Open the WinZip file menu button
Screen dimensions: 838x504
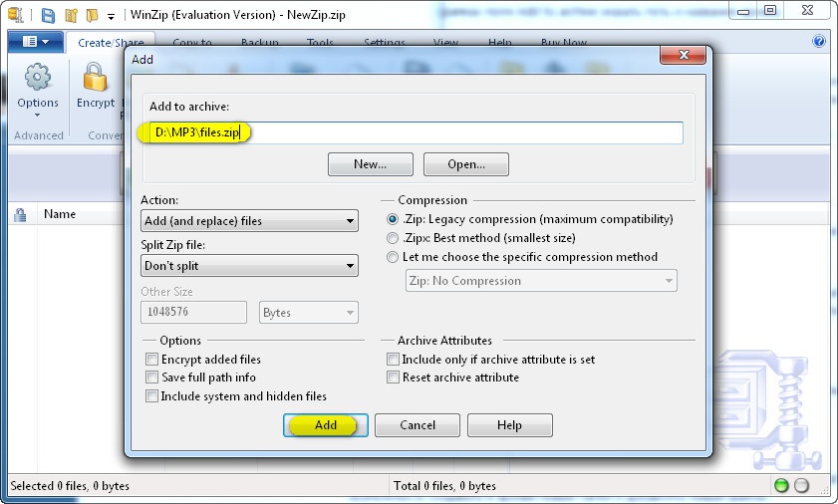[x=36, y=42]
